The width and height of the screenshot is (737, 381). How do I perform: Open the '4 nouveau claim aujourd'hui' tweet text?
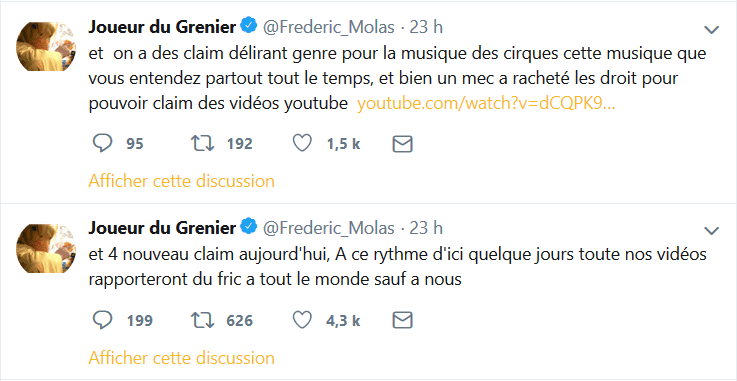click(x=397, y=267)
